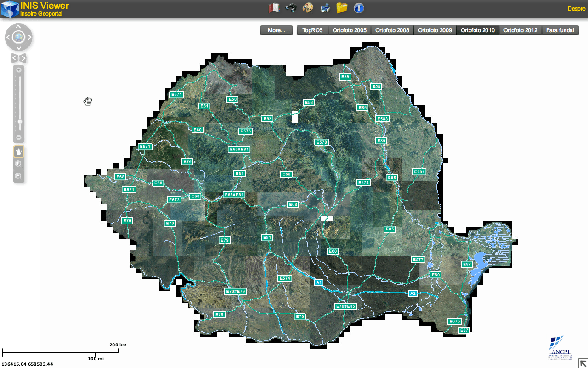Select the Fara fundal option

click(x=560, y=30)
